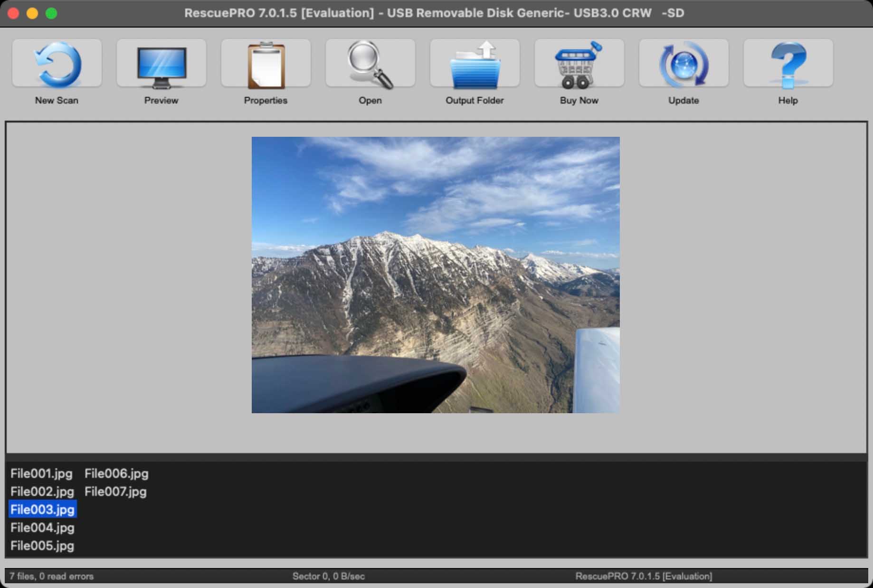Click the Buy Now shopping cart
The image size is (873, 588).
point(579,64)
